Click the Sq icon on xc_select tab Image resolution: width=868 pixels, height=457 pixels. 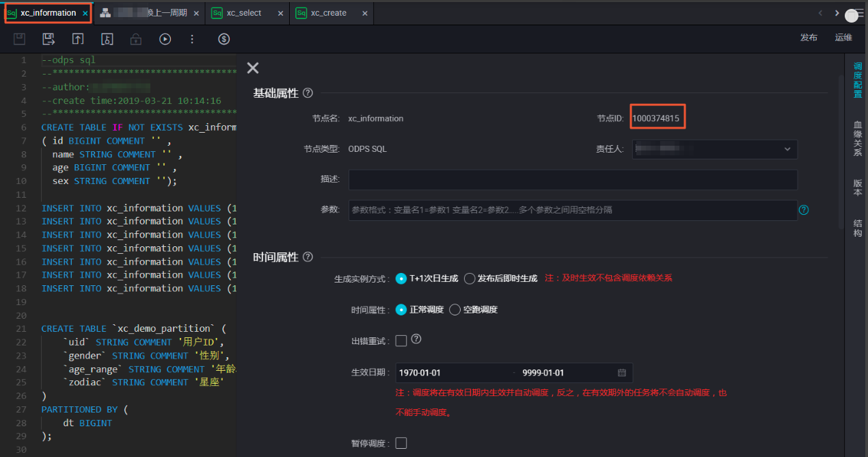[217, 13]
